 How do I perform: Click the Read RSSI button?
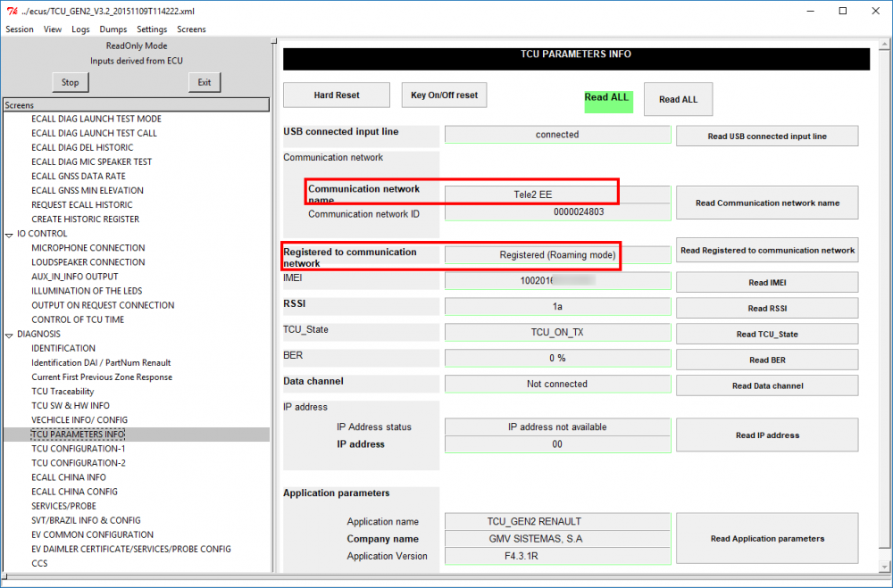coord(767,308)
